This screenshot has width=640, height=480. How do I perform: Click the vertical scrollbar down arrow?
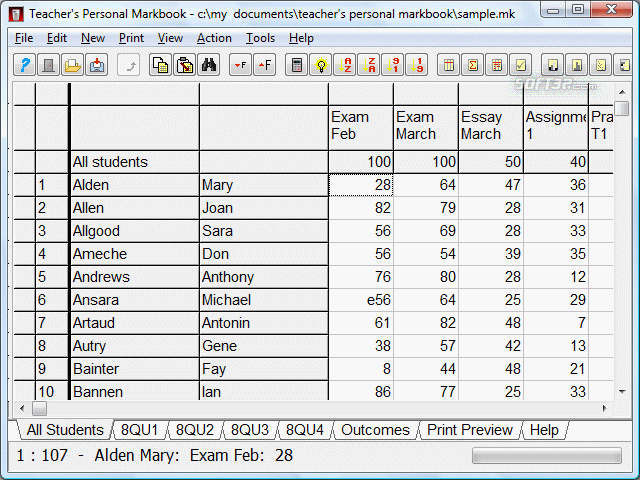point(622,392)
